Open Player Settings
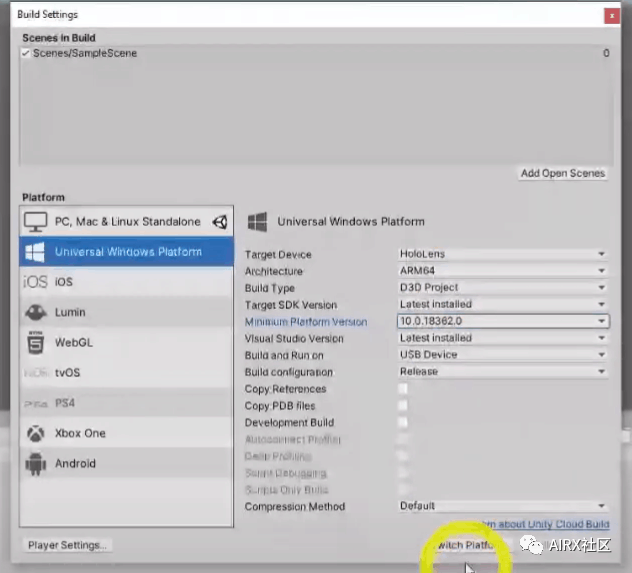The height and width of the screenshot is (573, 632). [67, 545]
